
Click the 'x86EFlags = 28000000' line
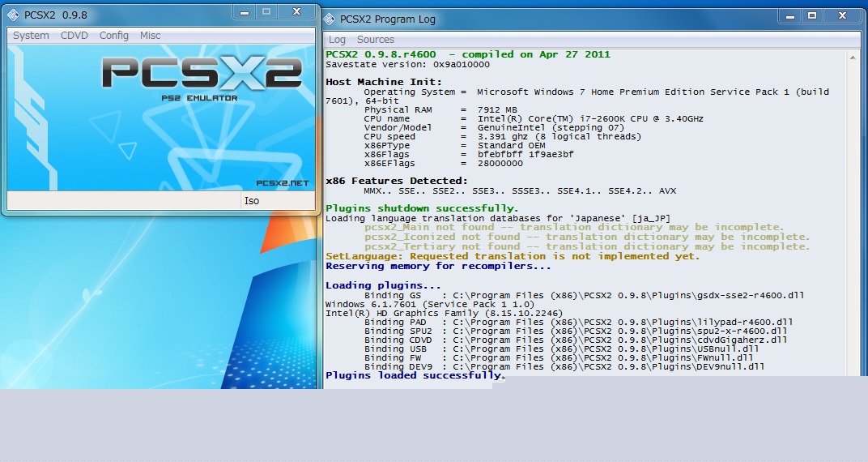tap(443, 164)
